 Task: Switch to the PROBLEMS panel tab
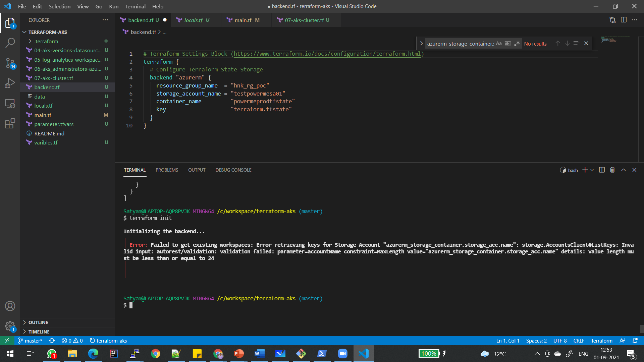tap(167, 170)
